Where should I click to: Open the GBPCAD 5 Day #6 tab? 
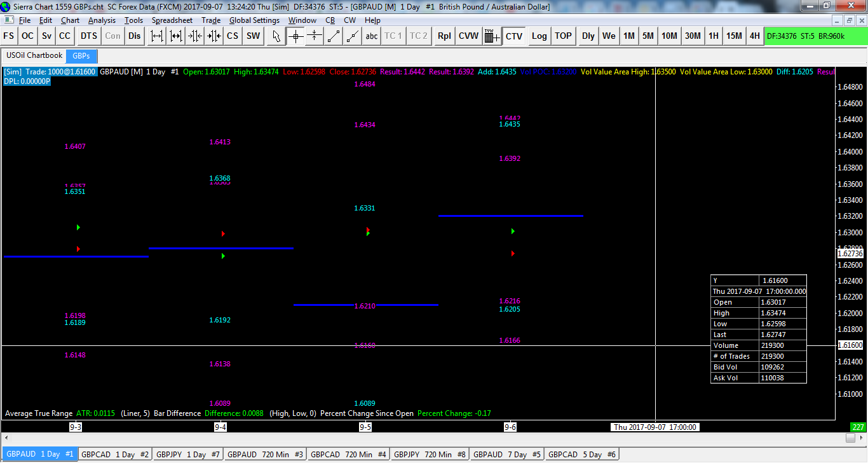582,455
